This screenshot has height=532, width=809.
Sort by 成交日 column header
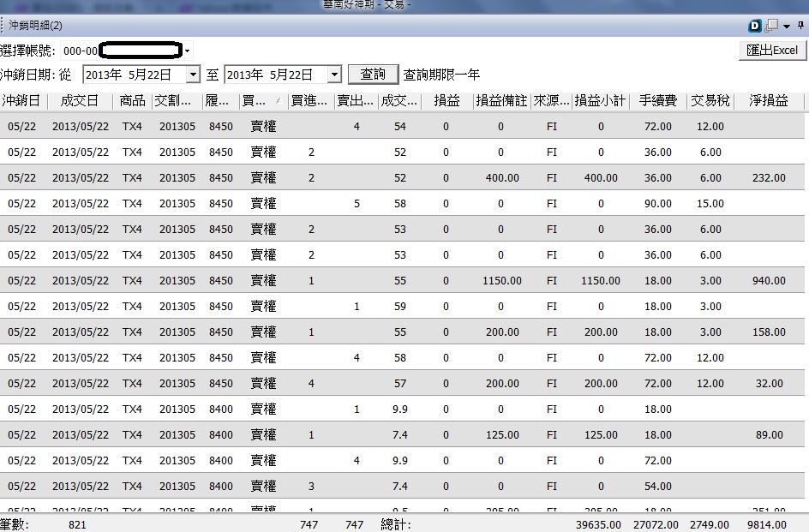(80, 100)
